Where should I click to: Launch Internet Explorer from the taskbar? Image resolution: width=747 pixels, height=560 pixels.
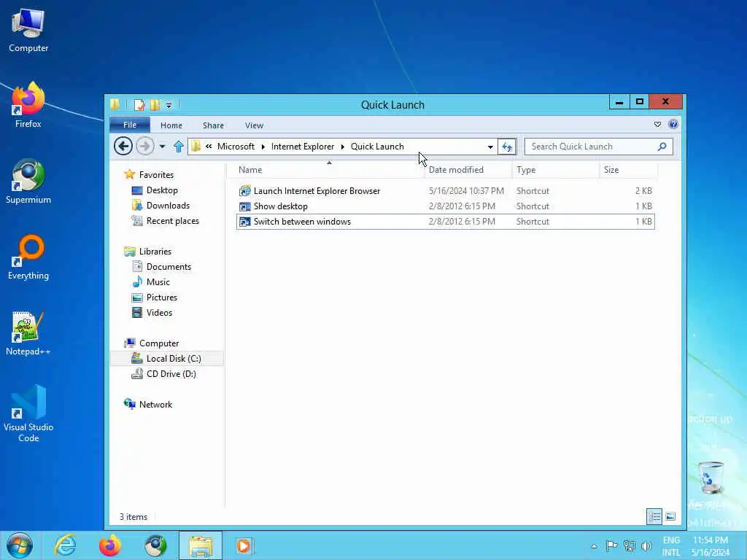pos(65,545)
